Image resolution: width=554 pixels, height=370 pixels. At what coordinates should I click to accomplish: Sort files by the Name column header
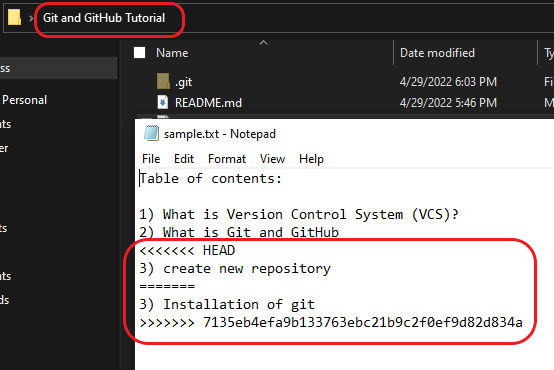point(172,53)
